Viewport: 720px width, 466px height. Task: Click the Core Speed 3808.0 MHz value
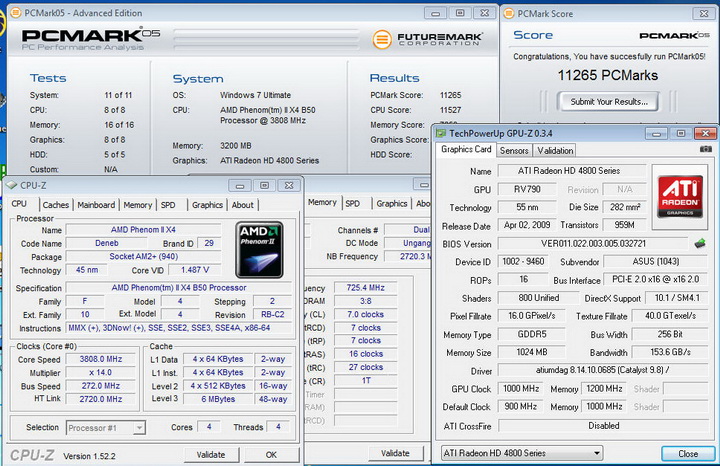[101, 359]
